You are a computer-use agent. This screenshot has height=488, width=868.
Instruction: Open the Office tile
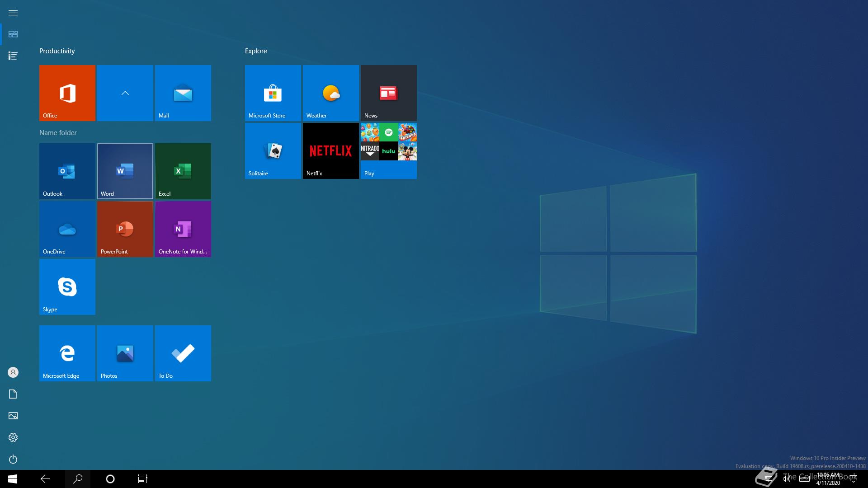67,93
